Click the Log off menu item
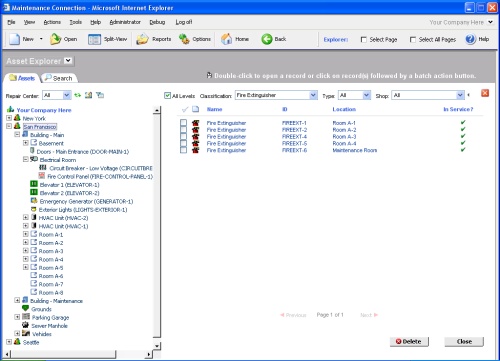500x361 pixels. tap(184, 22)
